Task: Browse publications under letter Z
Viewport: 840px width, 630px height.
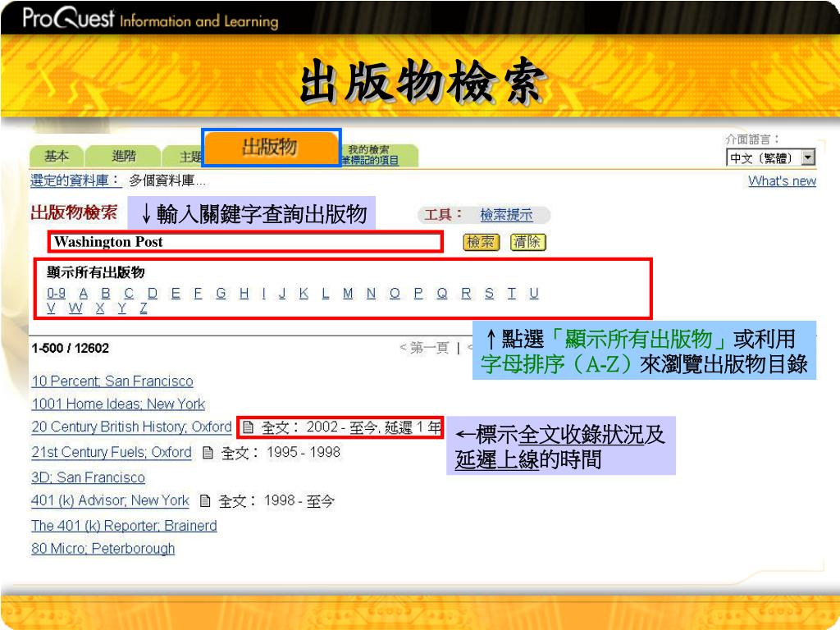Action: [143, 308]
